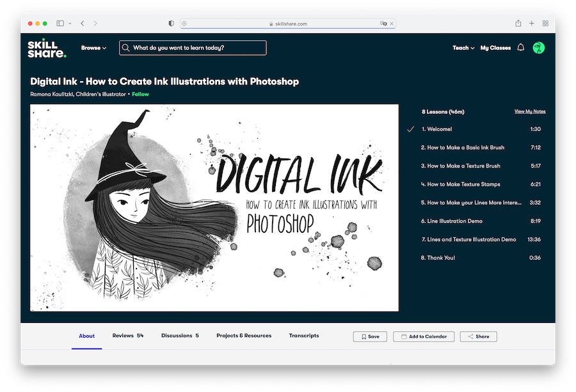Switch to the Reviews tab

pyautogui.click(x=128, y=336)
